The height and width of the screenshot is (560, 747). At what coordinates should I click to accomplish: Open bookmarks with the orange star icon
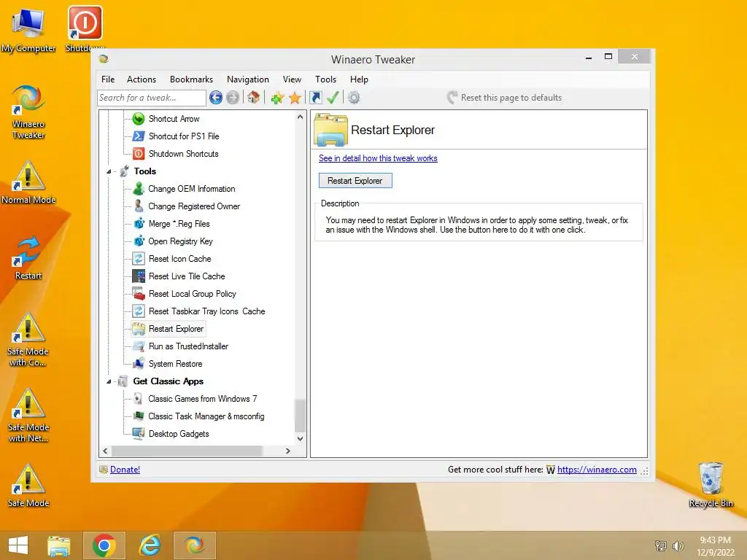(295, 98)
